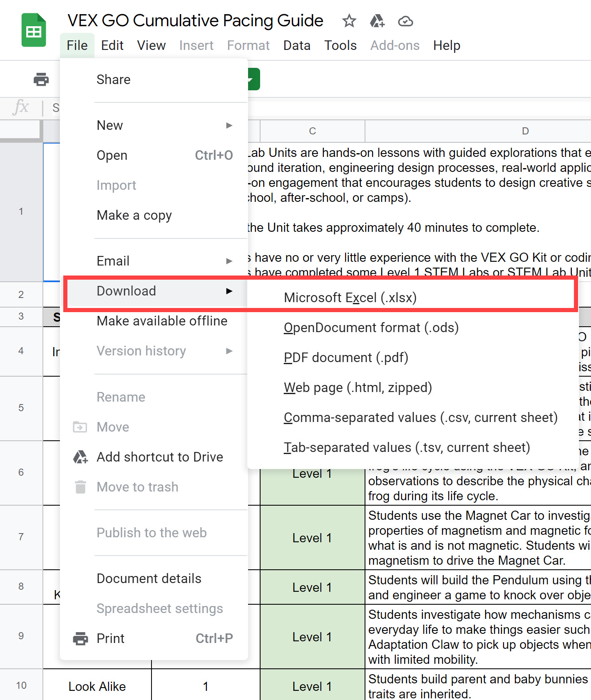Screen dimensions: 591x700
Task: Open the Data menu
Action: 297,45
